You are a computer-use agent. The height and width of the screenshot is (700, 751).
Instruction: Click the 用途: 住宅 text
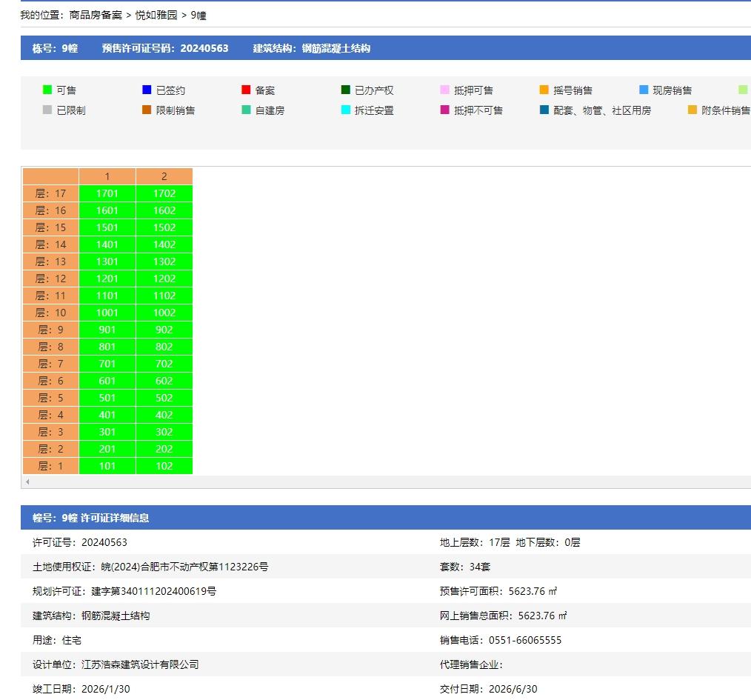(57, 640)
